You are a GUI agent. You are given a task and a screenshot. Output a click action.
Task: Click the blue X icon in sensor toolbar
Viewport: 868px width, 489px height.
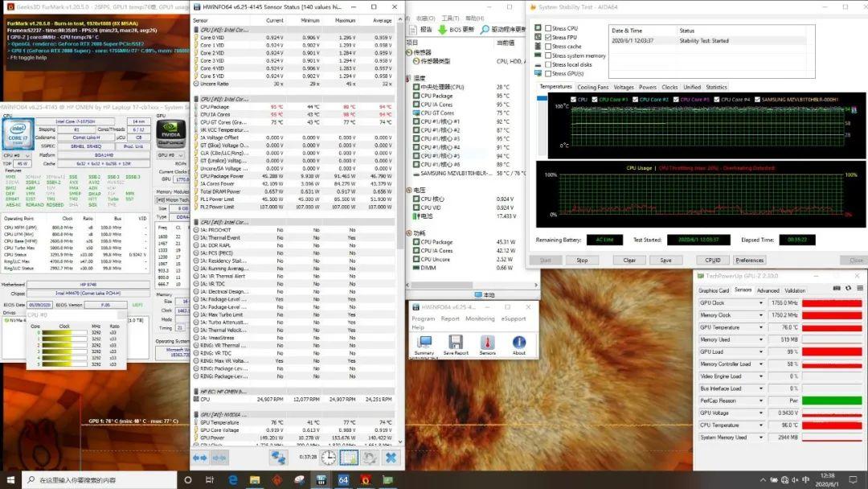tap(391, 457)
